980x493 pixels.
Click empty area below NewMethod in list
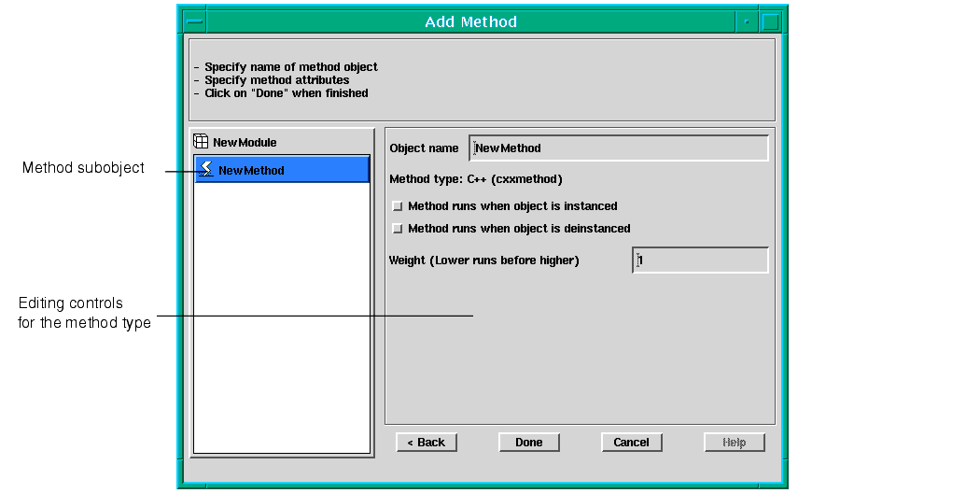(282, 317)
